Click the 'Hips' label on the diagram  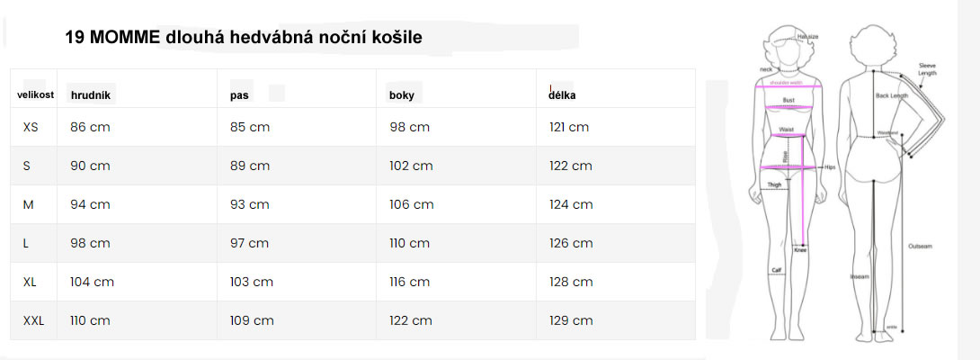[x=830, y=167]
